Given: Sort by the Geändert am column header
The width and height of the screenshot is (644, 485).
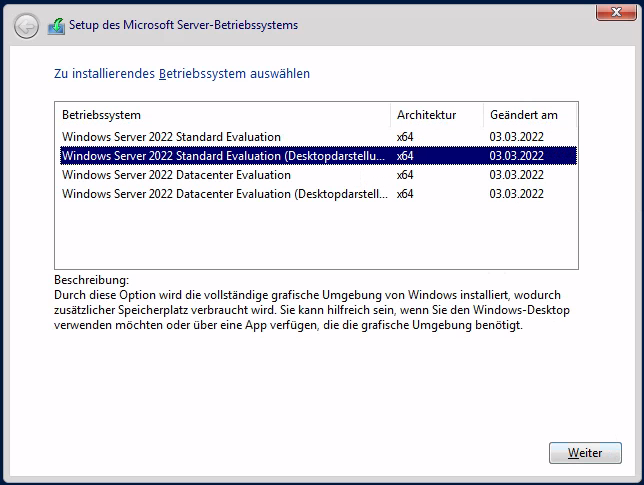Looking at the screenshot, I should pos(530,115).
